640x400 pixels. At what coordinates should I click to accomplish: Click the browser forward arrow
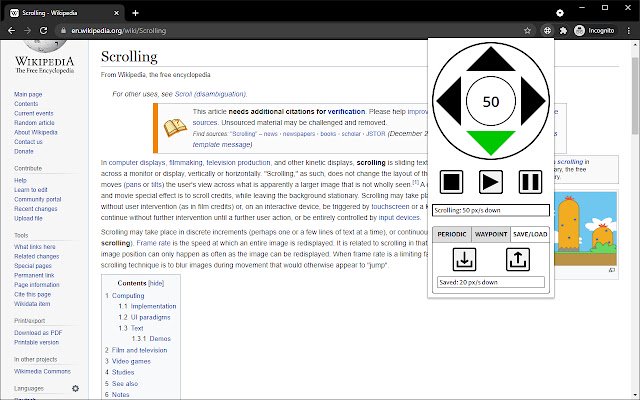[27, 31]
